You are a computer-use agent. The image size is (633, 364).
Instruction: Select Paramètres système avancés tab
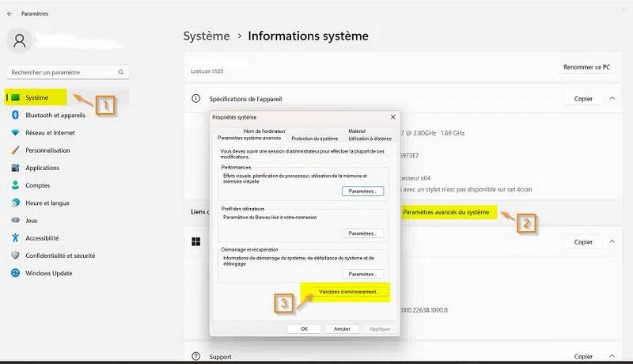(x=249, y=138)
